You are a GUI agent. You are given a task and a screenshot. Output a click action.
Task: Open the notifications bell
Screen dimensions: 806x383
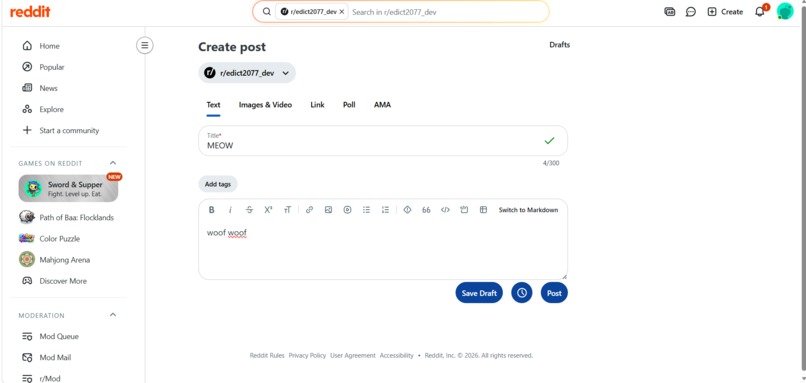(x=760, y=12)
